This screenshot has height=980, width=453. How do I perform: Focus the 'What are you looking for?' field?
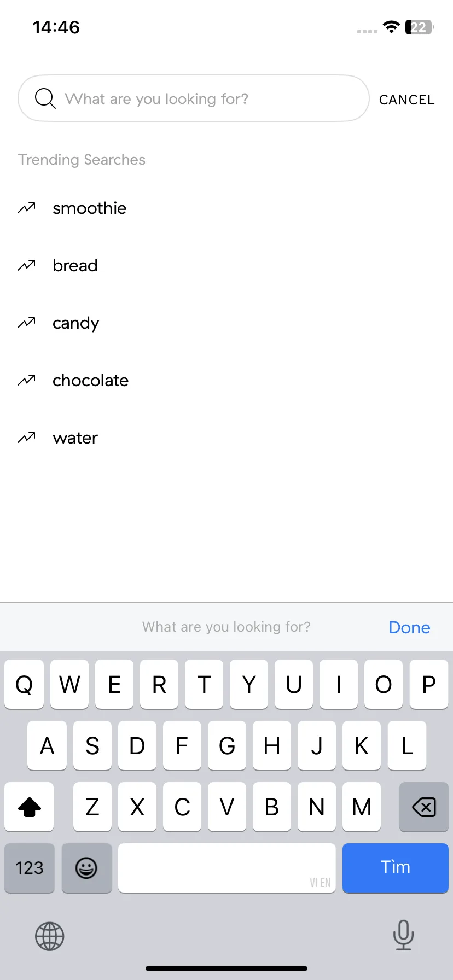pos(194,98)
